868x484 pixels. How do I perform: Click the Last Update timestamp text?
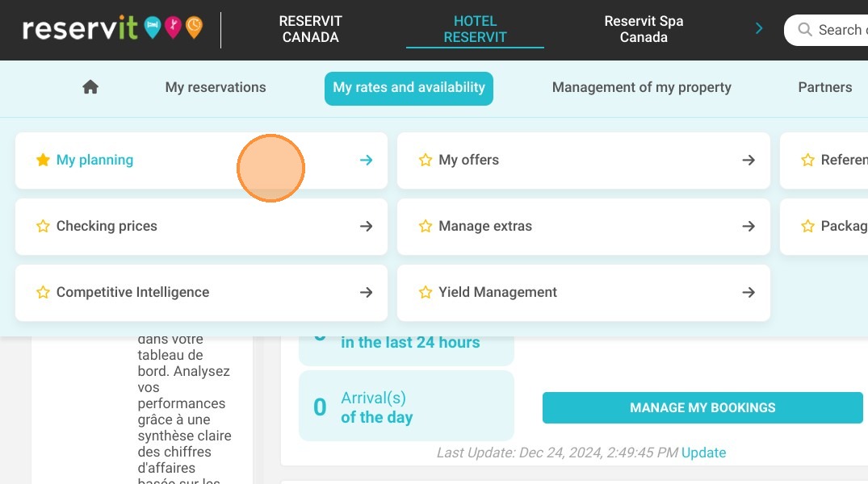click(x=557, y=453)
